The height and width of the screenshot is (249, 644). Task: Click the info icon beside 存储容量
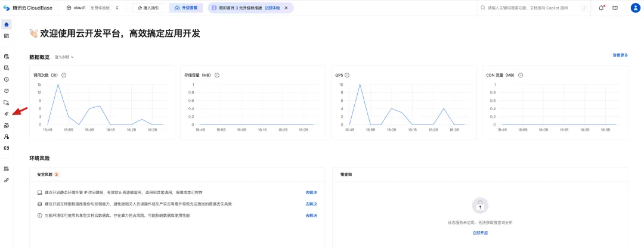click(217, 75)
